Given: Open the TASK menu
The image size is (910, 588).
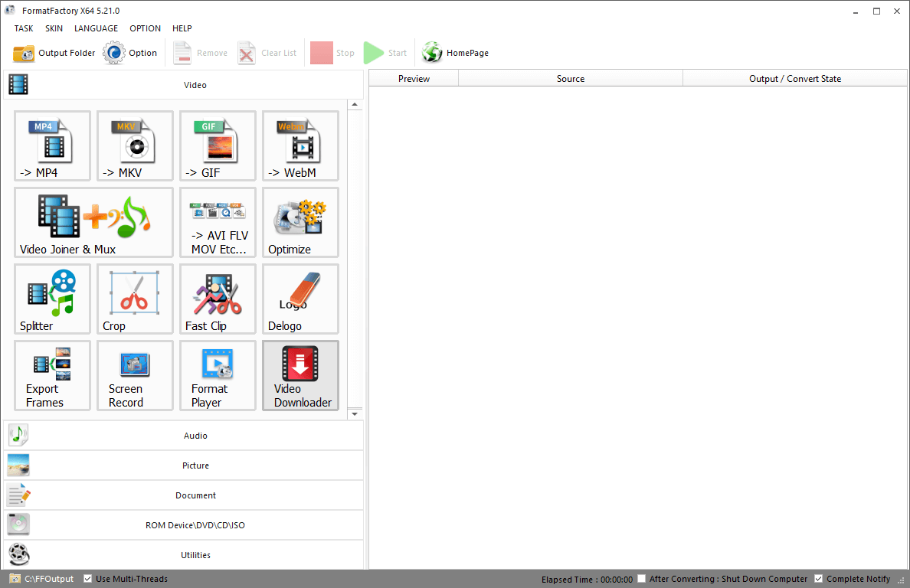Looking at the screenshot, I should [24, 28].
